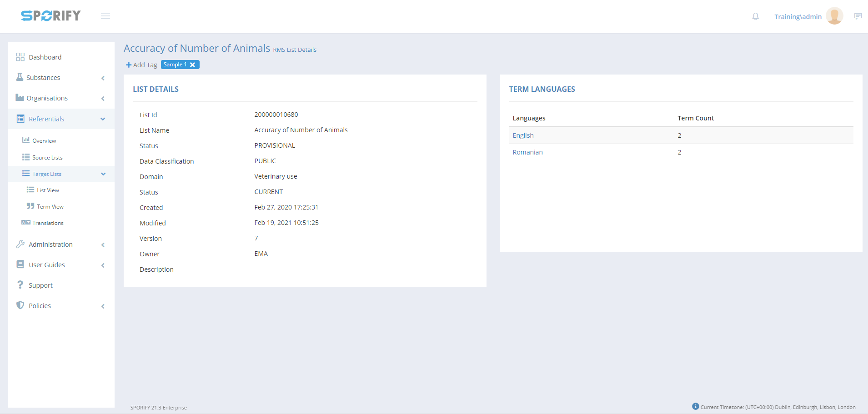This screenshot has width=868, height=414.
Task: Expand the Organisations menu chevron
Action: (x=103, y=99)
